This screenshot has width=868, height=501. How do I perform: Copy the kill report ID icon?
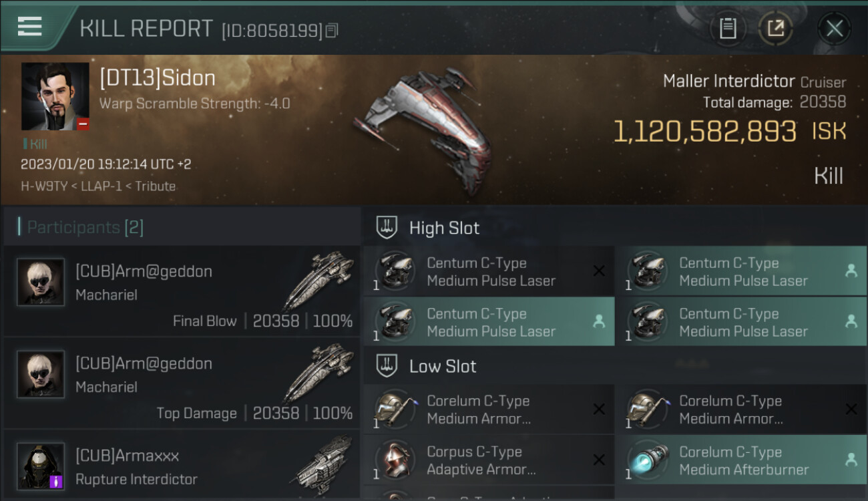click(x=332, y=30)
